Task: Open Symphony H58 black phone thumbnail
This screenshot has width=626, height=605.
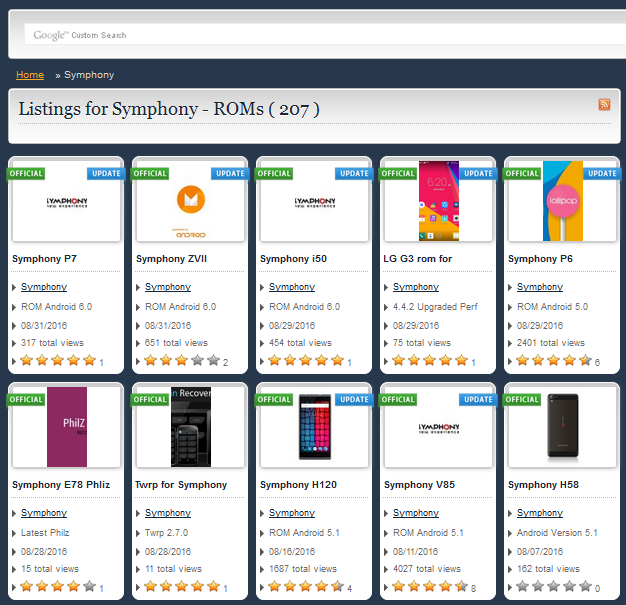Action: pos(563,427)
